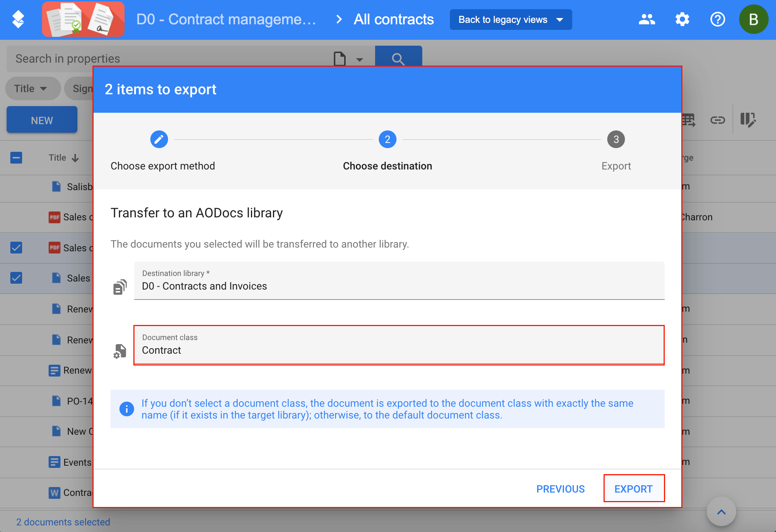Open the green B user avatar
Screen dimensions: 776x532
point(754,19)
